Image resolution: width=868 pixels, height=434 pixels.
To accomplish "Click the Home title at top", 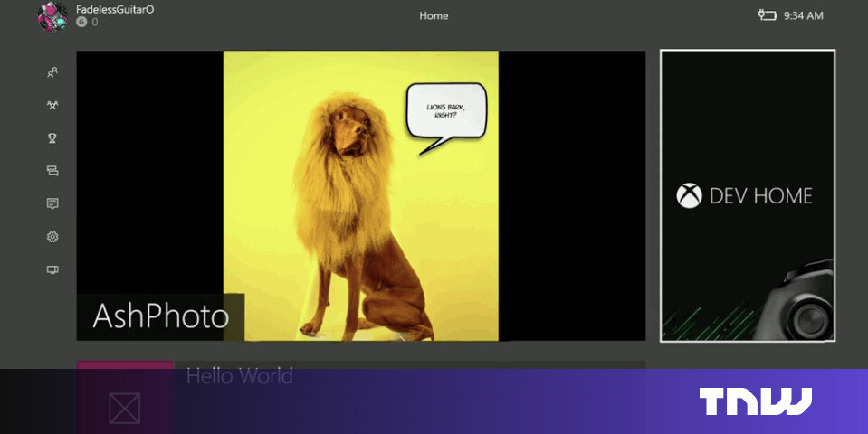I will tap(434, 15).
